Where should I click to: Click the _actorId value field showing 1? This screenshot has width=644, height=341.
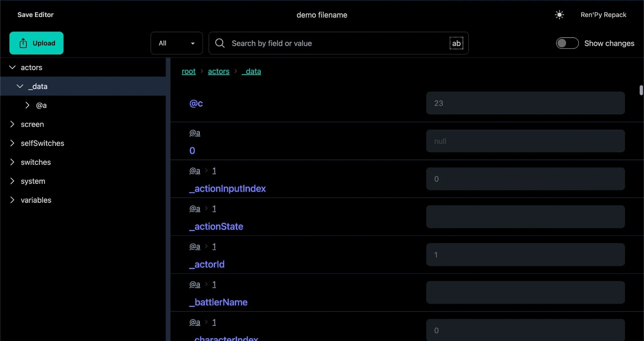coord(525,254)
